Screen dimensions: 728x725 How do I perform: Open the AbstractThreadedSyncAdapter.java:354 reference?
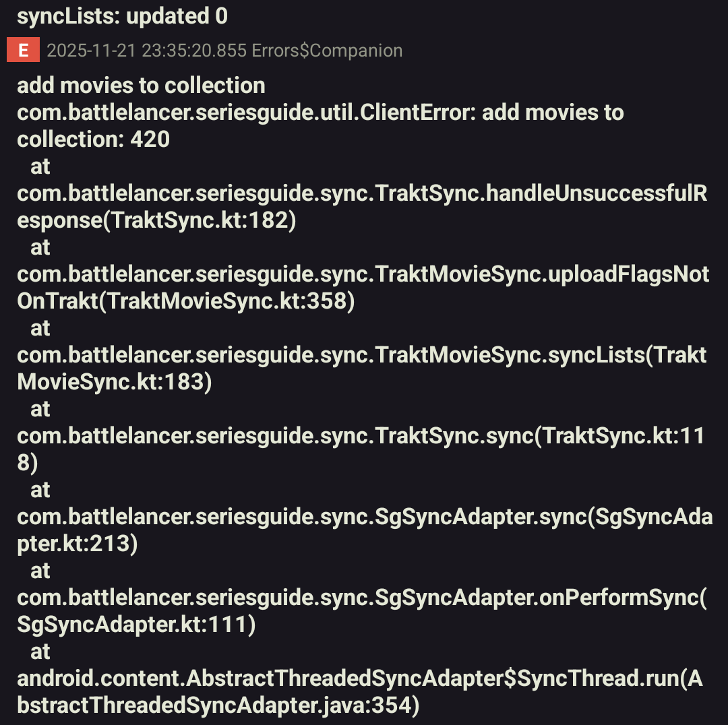(218, 705)
